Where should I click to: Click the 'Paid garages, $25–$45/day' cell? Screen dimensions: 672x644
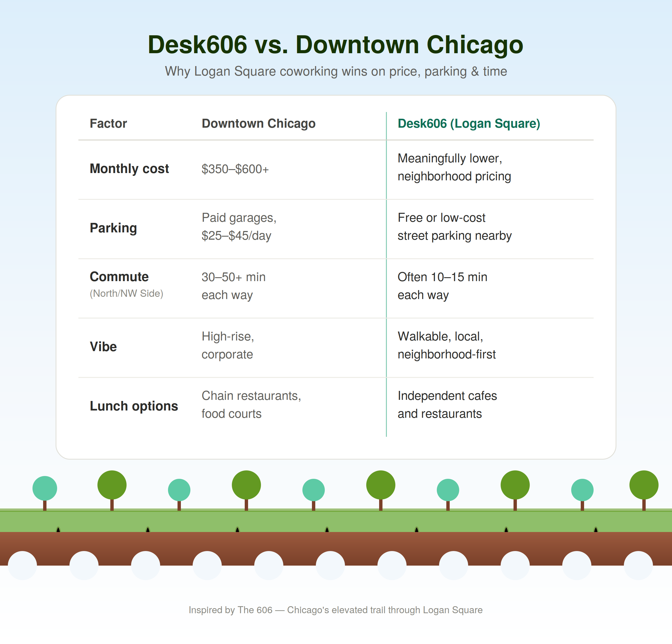239,227
